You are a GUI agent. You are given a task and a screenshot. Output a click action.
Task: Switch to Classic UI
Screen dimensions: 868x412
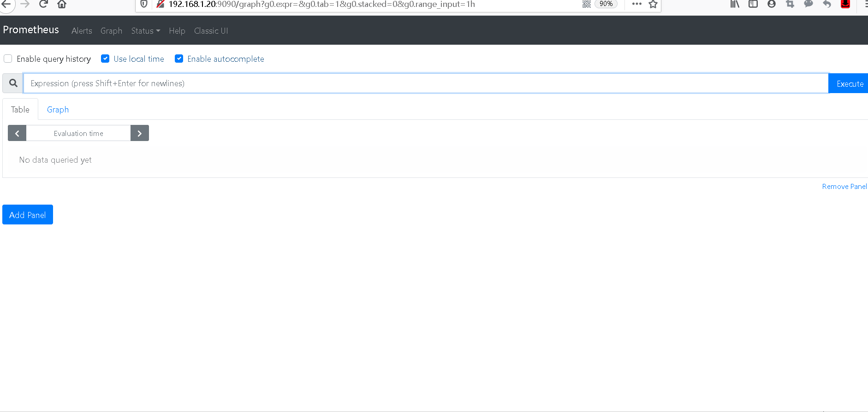pos(211,31)
